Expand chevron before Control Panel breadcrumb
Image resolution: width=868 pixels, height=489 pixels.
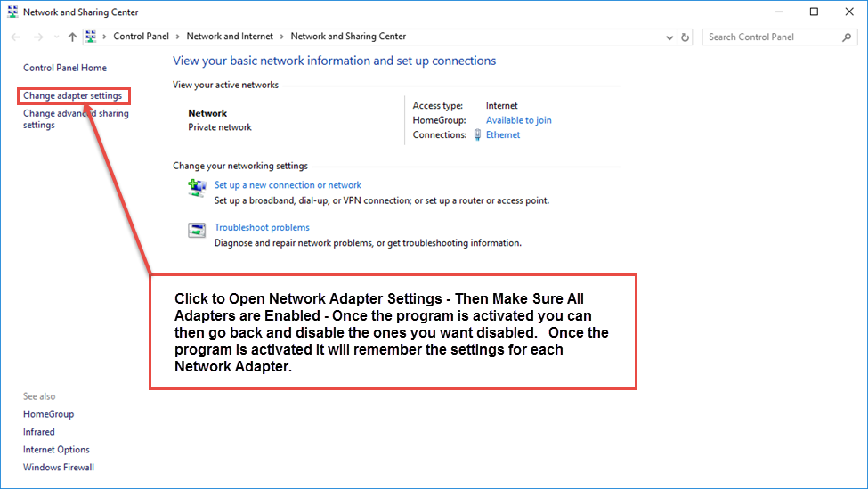104,37
